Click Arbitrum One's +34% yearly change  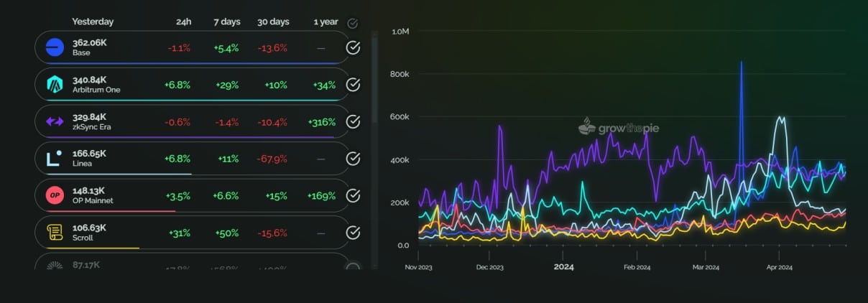pyautogui.click(x=324, y=85)
